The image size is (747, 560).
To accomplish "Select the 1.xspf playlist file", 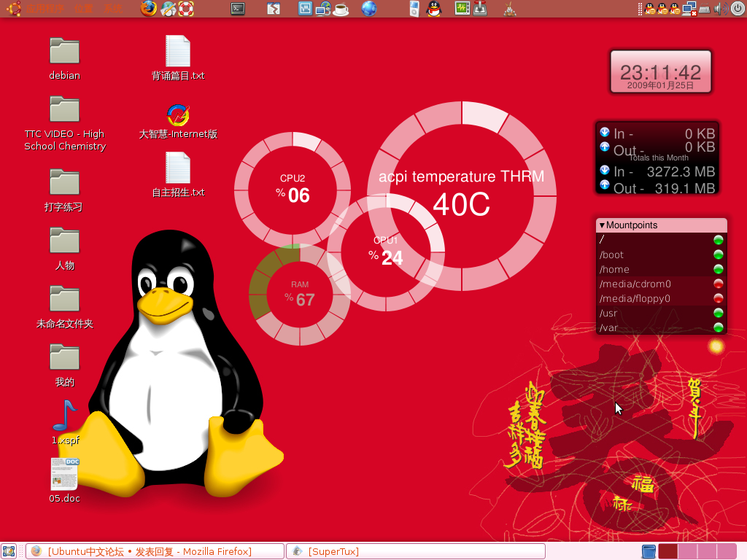I will [65, 422].
